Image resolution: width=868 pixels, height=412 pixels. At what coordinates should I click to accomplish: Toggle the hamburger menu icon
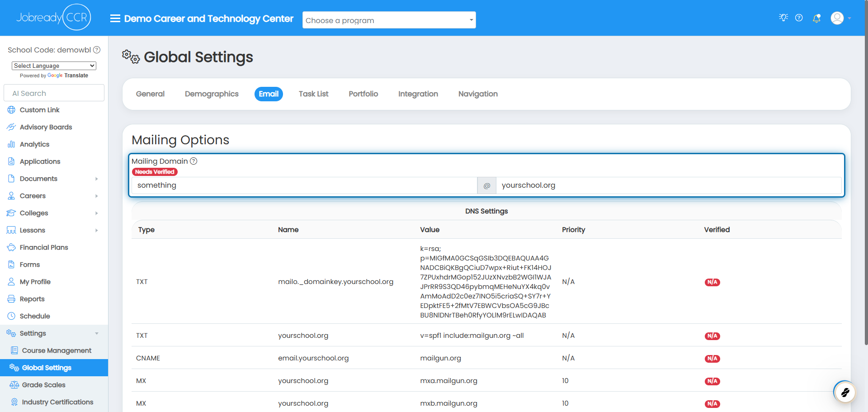click(115, 19)
